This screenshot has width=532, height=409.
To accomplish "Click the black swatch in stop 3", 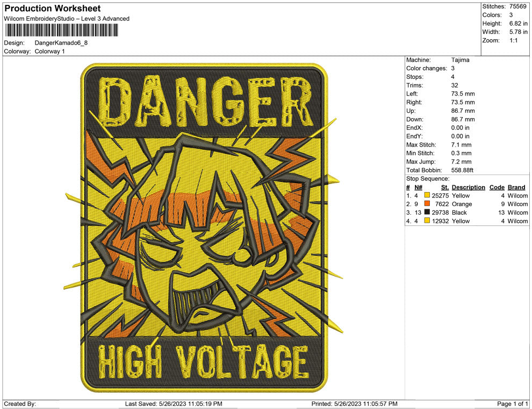I will (x=427, y=212).
